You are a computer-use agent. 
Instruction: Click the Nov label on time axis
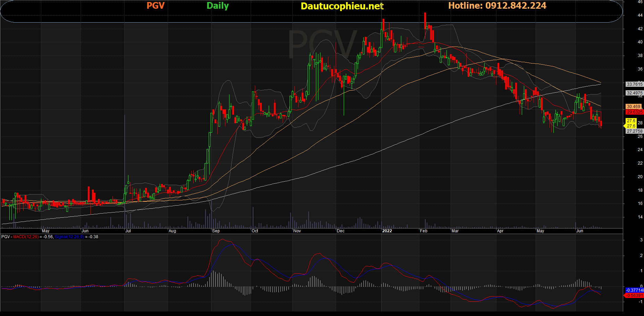pos(297,231)
